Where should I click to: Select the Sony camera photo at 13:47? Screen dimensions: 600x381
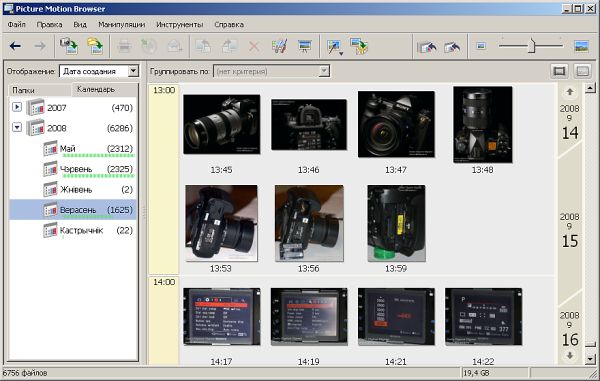point(396,124)
